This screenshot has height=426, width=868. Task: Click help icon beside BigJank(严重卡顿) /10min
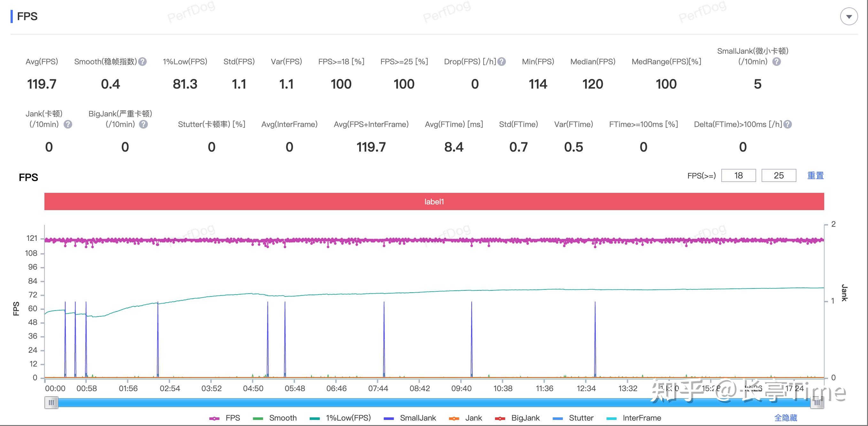point(143,124)
